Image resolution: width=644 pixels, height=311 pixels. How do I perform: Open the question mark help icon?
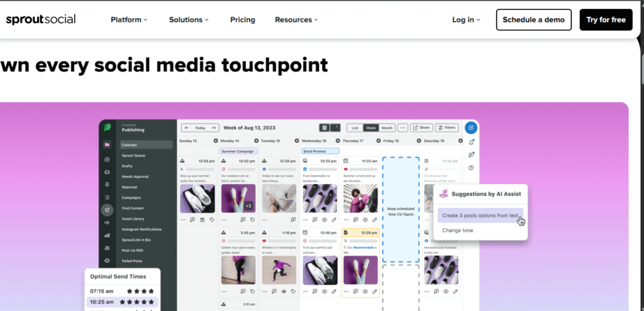coord(471,168)
